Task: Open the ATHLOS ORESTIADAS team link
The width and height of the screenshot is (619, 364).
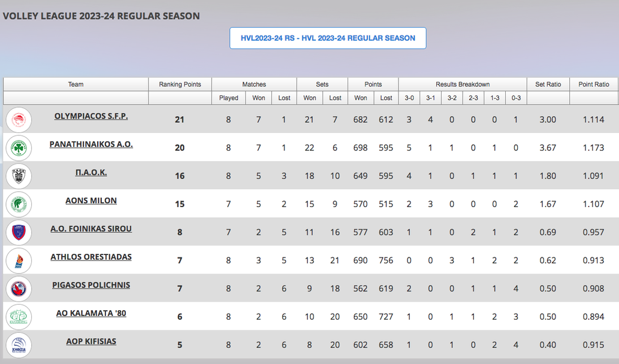Action: click(91, 257)
